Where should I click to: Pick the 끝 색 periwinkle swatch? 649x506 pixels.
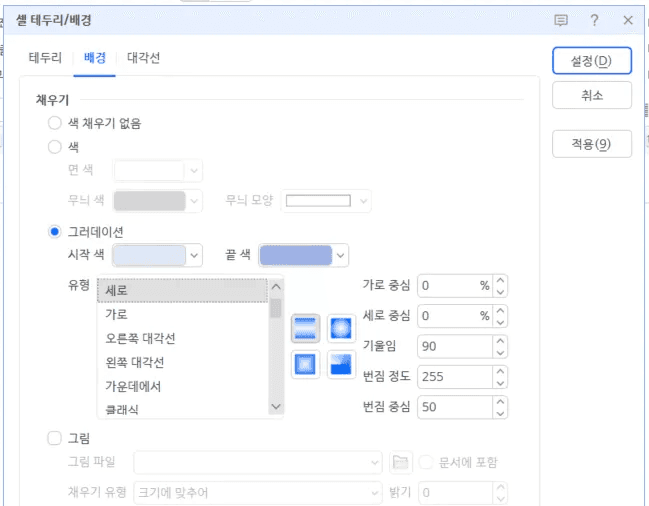(296, 256)
